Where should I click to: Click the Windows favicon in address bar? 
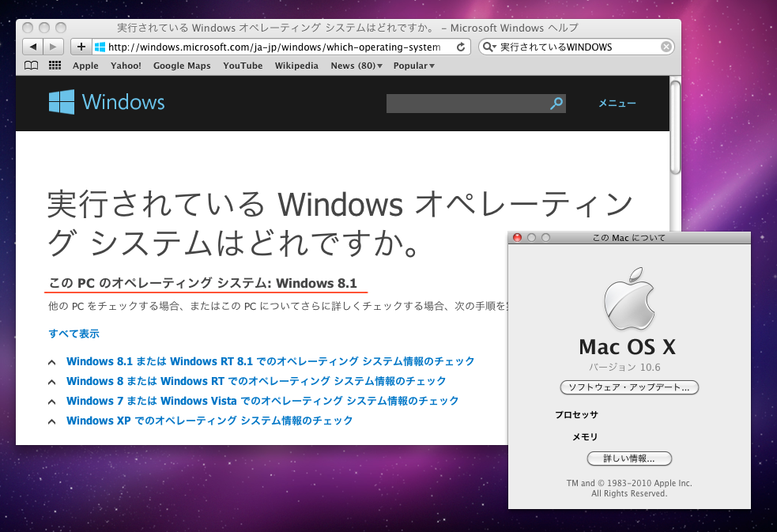tap(100, 47)
